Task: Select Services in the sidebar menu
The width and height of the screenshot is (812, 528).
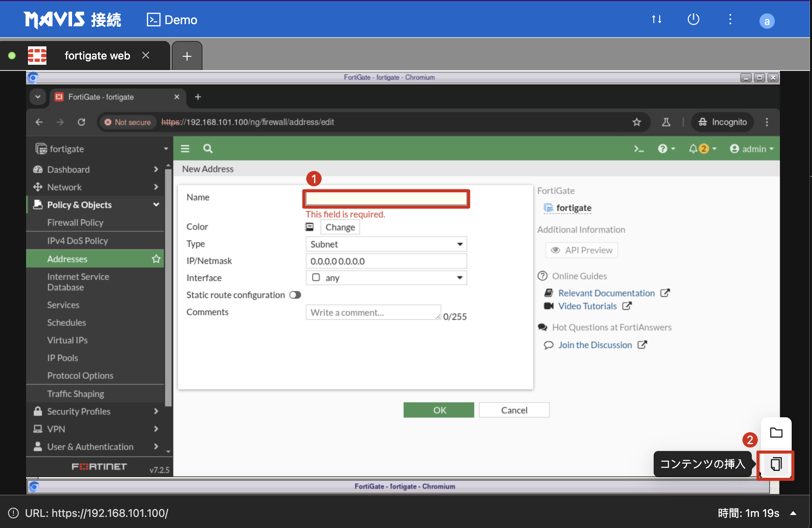Action: coord(63,305)
